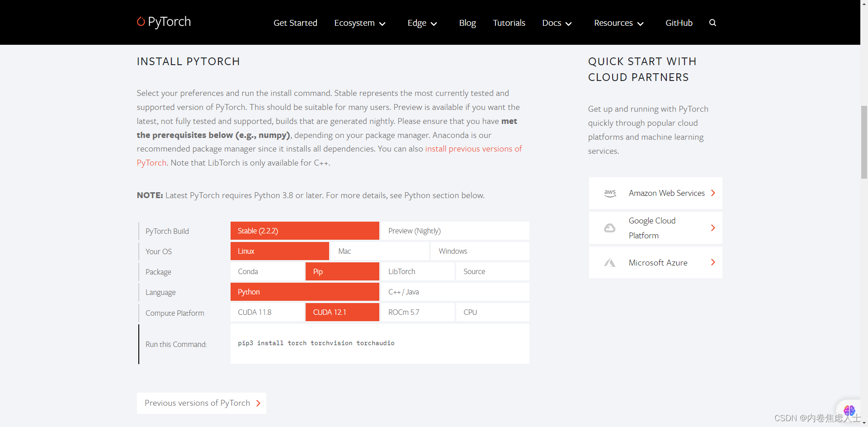Select the Conda package option
Screen dimensions: 868x427
coord(268,271)
